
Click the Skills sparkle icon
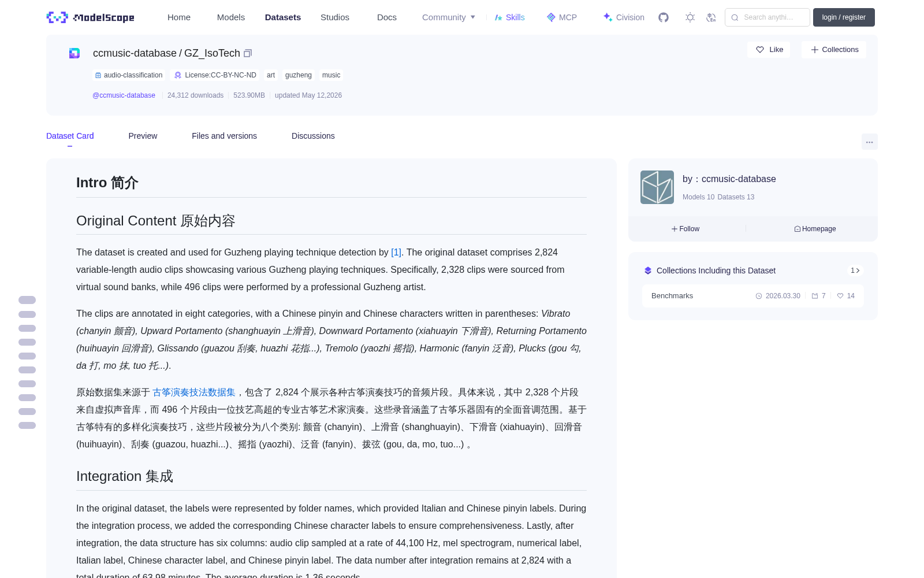point(498,17)
